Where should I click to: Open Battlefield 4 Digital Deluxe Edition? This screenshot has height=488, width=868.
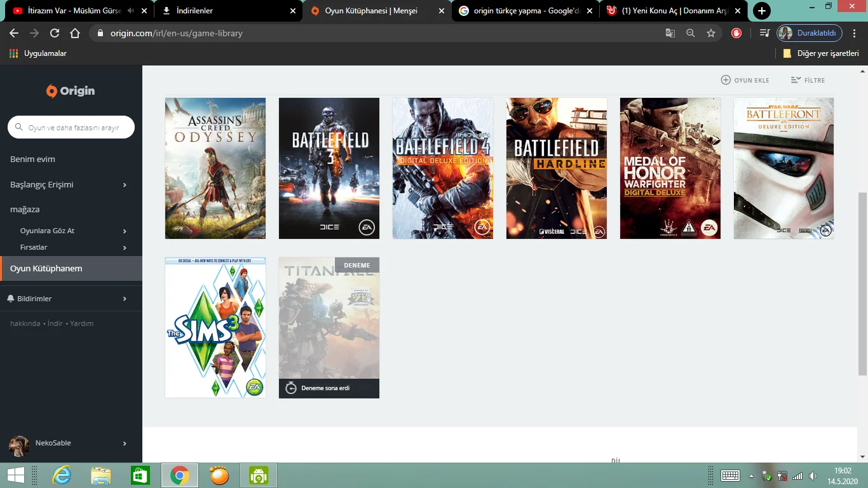[443, 168]
